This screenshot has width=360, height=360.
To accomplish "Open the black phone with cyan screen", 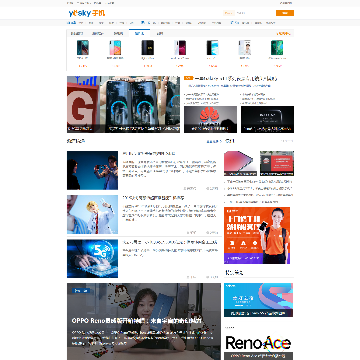I will (x=212, y=48).
